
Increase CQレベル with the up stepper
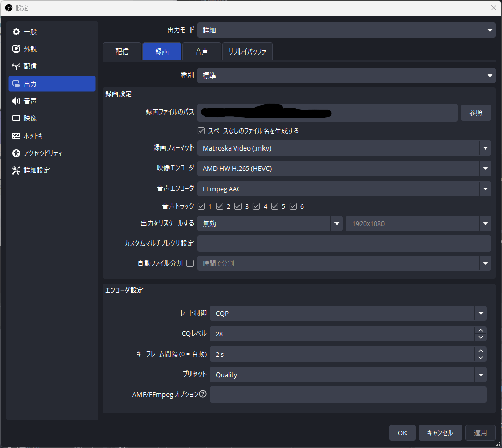pos(481,330)
